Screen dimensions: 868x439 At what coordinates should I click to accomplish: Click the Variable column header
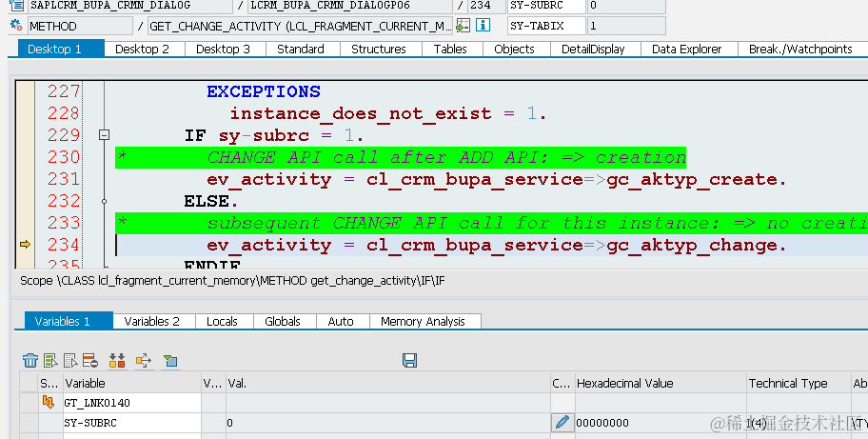point(131,383)
